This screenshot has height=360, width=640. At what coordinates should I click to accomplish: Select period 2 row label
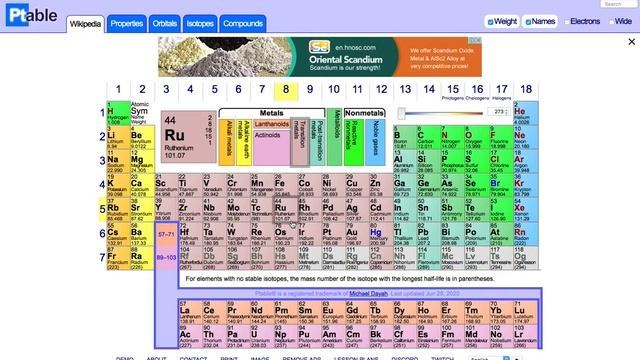pyautogui.click(x=102, y=137)
